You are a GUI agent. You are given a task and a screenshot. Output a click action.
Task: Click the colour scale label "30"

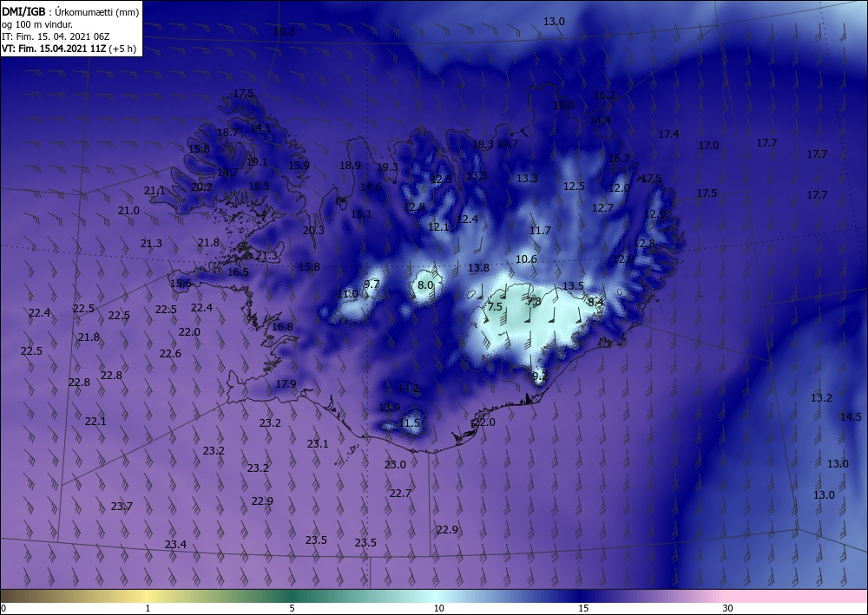coord(727,608)
